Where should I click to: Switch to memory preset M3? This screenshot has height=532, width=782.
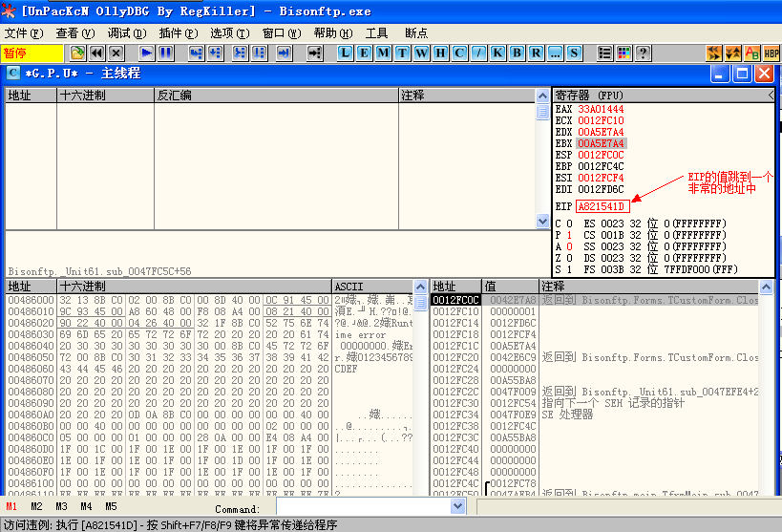click(61, 506)
